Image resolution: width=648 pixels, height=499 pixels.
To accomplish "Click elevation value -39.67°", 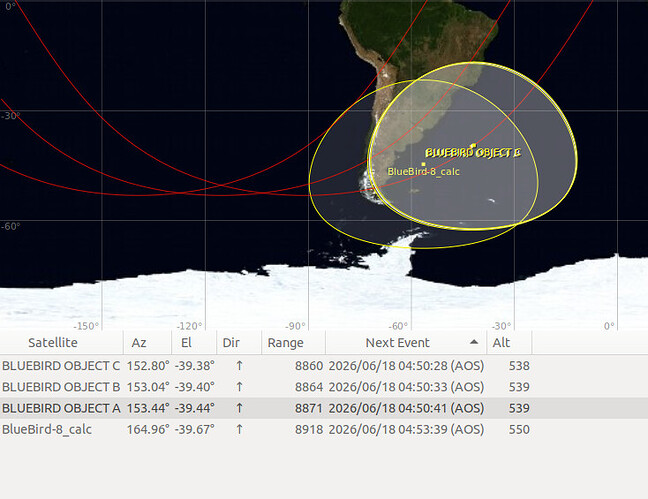I will coord(195,430).
